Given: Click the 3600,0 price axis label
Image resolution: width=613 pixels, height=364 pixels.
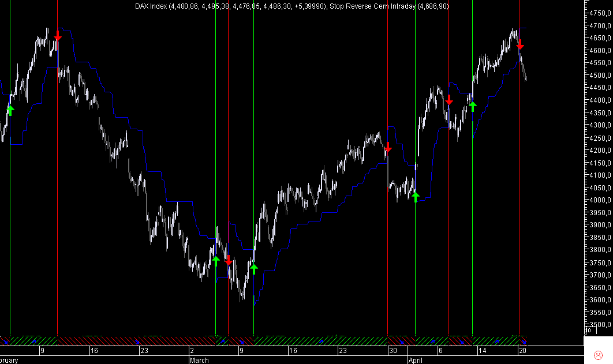Looking at the screenshot, I should pos(600,300).
